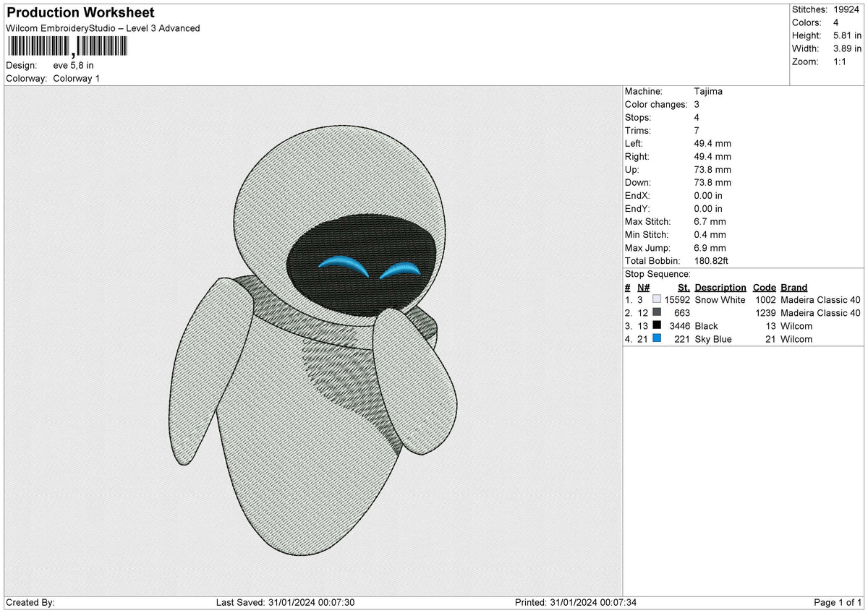Click the 'Snow White' description text
Image resolution: width=868 pixels, height=613 pixels.
[720, 299]
